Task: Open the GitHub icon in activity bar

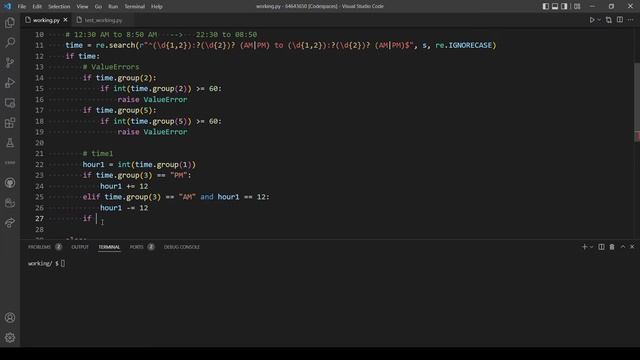Action: pos(10,183)
